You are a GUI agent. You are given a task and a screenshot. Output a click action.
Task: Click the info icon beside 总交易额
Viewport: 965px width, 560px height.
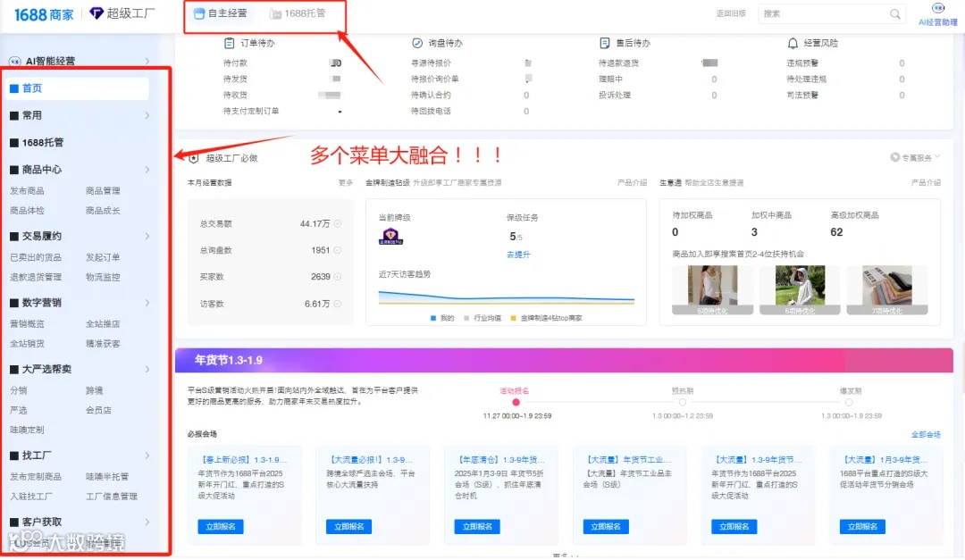tap(337, 223)
